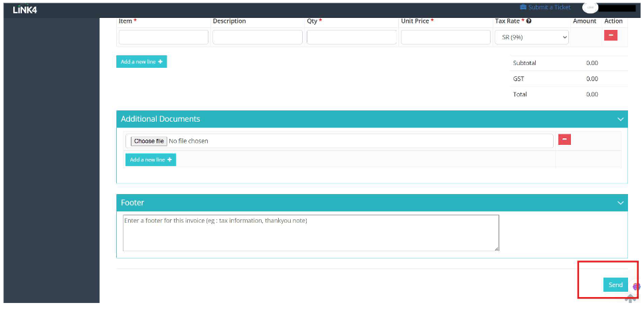This screenshot has height=317, width=644.
Task: Click inside the invoice footer text area
Action: click(x=311, y=233)
